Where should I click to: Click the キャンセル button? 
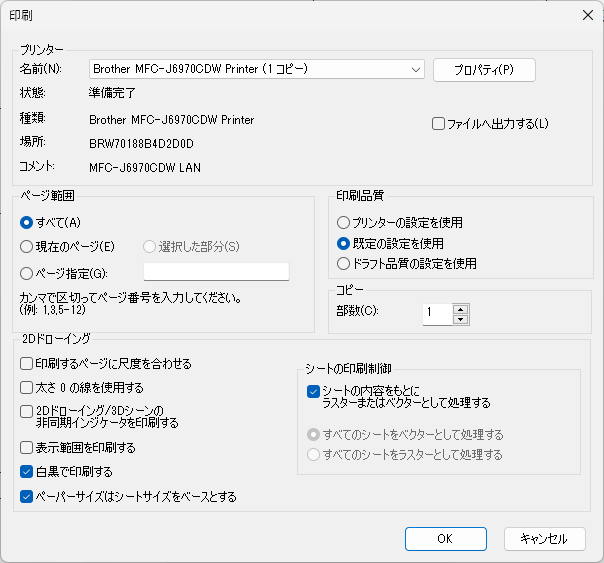click(543, 538)
